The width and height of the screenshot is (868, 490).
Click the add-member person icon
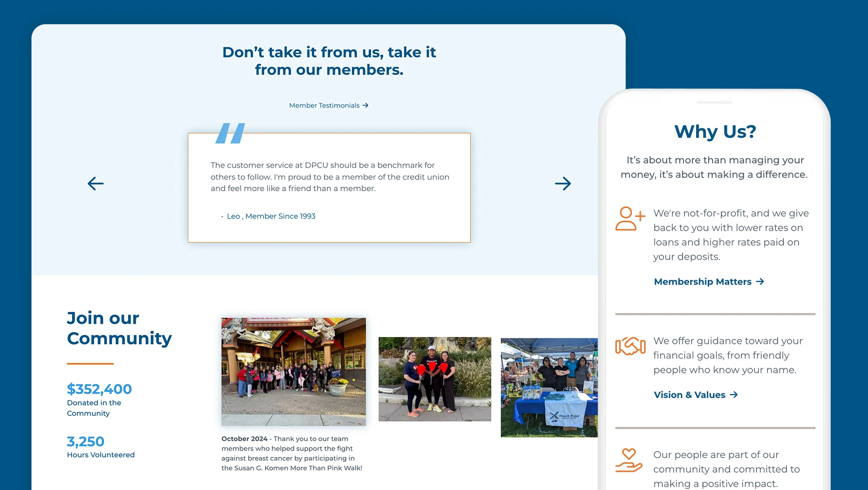[630, 219]
